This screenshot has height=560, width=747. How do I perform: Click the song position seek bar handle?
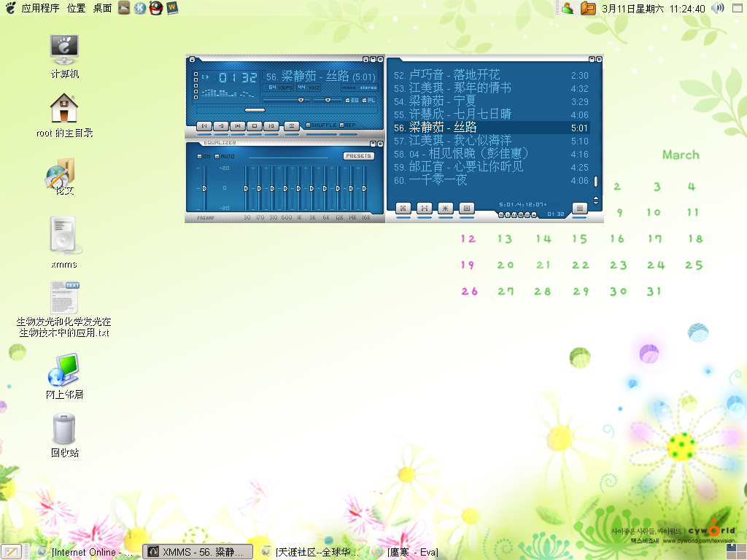point(255,110)
